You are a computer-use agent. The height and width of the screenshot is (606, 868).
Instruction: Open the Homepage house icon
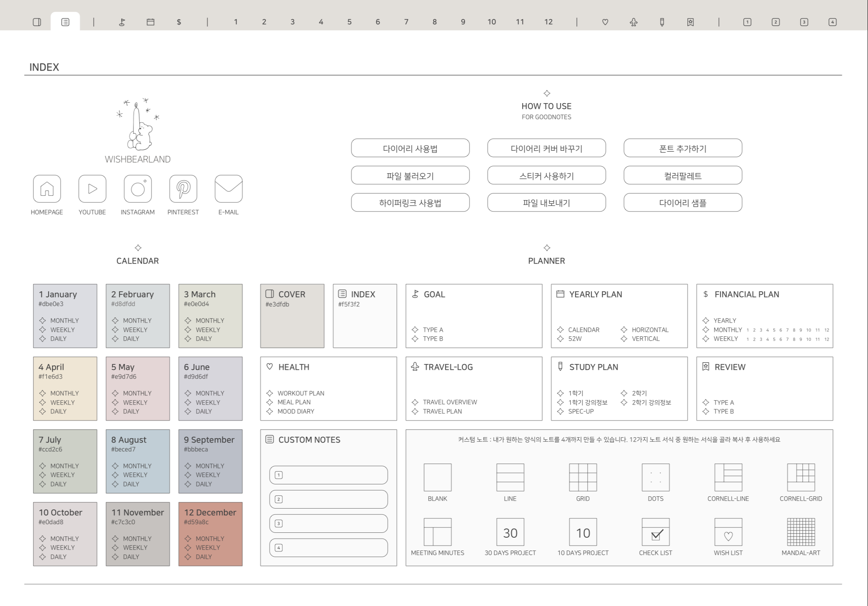point(47,189)
